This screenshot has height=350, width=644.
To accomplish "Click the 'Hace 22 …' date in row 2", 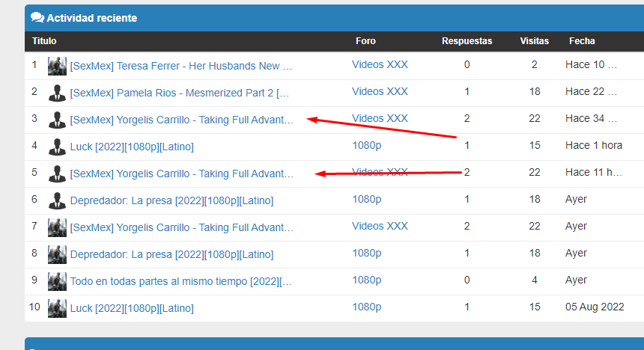I will pos(591,91).
